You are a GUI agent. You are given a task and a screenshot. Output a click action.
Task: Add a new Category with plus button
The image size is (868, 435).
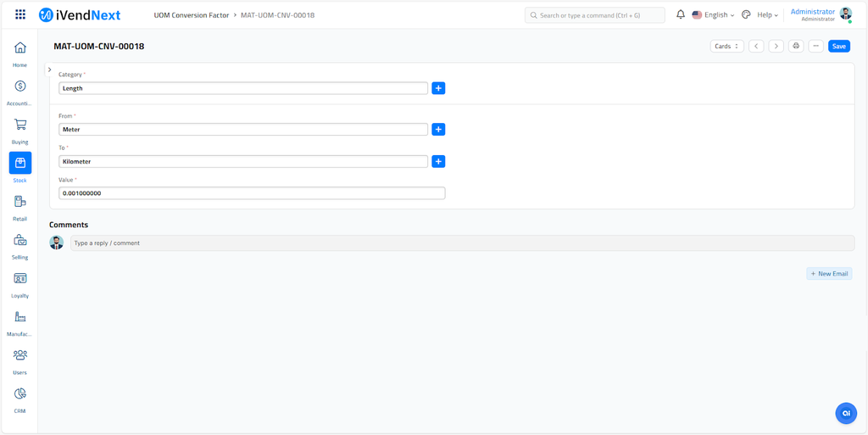tap(438, 88)
